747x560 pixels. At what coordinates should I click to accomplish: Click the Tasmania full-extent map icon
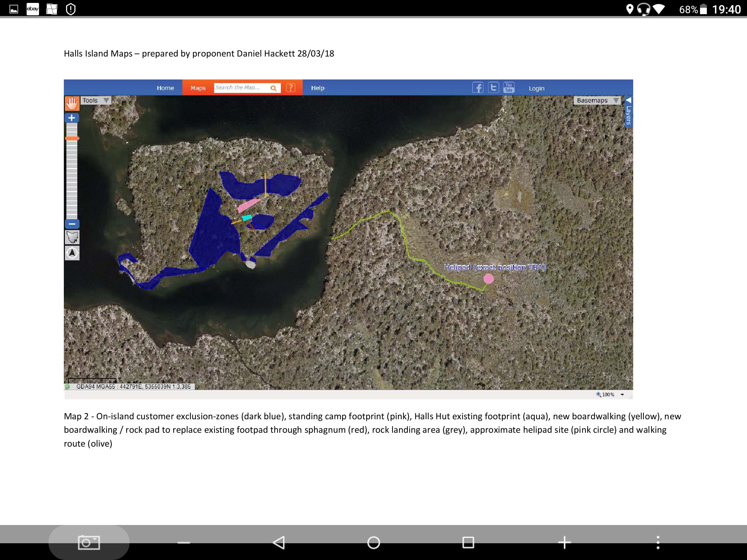pyautogui.click(x=72, y=237)
